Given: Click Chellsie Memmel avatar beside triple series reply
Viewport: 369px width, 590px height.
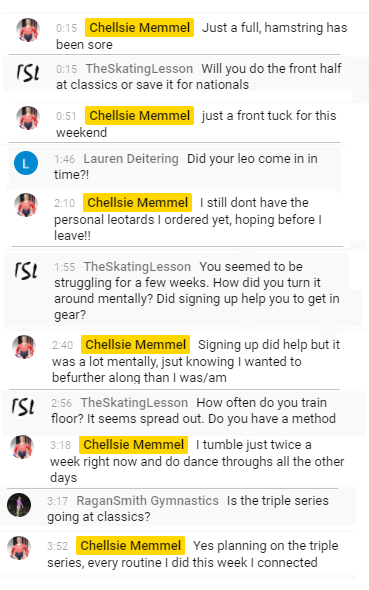Looking at the screenshot, I should 19,548.
